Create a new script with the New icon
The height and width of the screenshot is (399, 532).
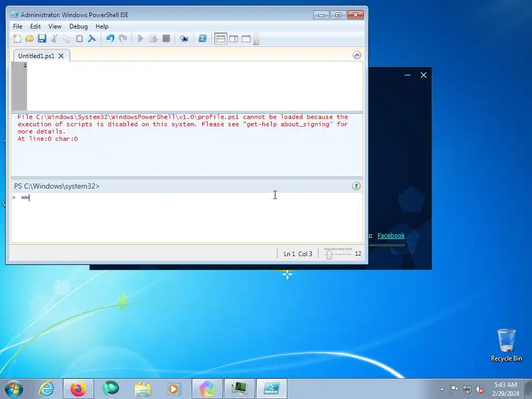coord(17,38)
